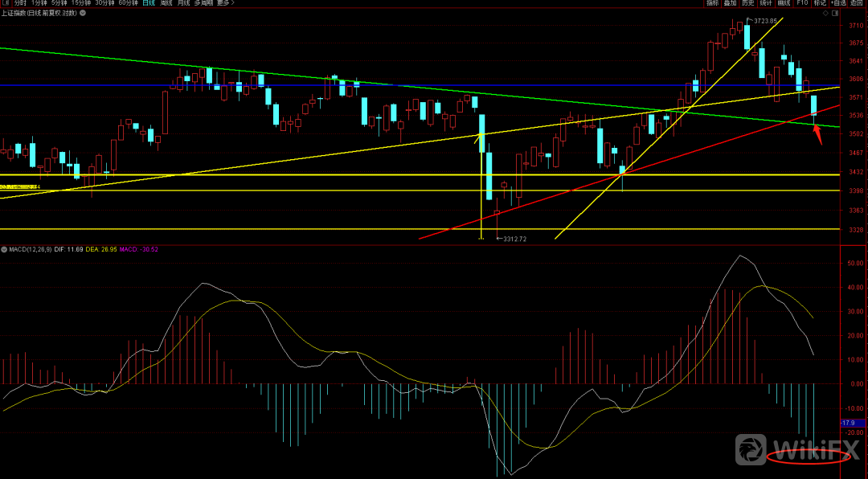The height and width of the screenshot is (479, 868).
Task: Open the 多周期 multi-period view
Action: click(x=203, y=3)
